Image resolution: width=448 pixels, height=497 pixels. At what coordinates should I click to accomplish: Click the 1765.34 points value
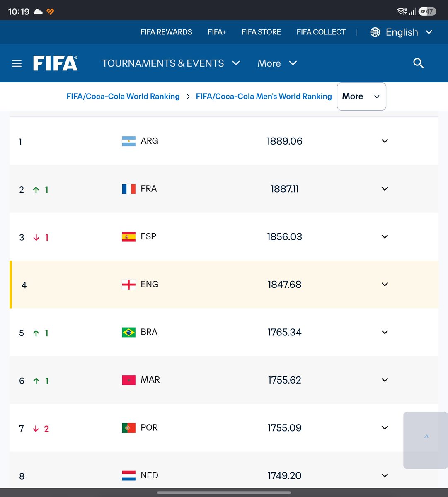coord(285,332)
